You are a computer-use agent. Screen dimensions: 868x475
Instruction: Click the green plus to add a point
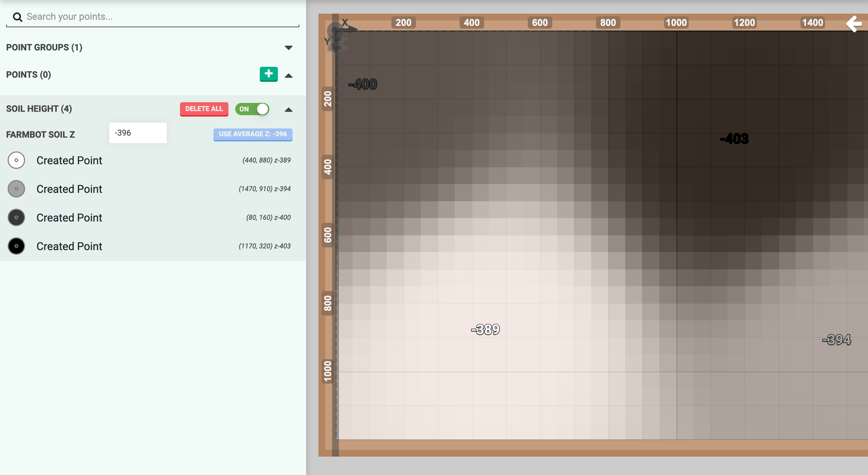pyautogui.click(x=268, y=74)
